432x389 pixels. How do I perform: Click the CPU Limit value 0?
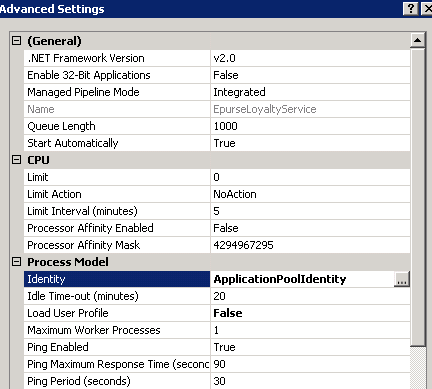tap(310, 177)
